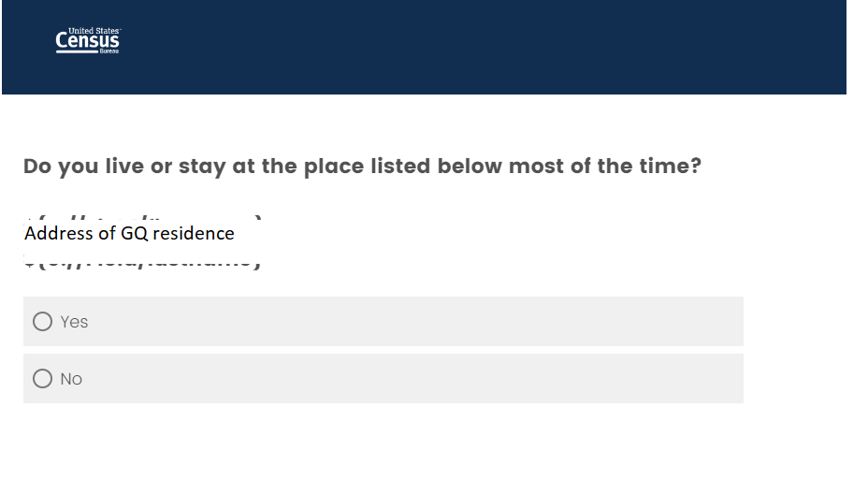Click the "Yes" answer label text
This screenshot has height=480, width=868.
point(74,322)
